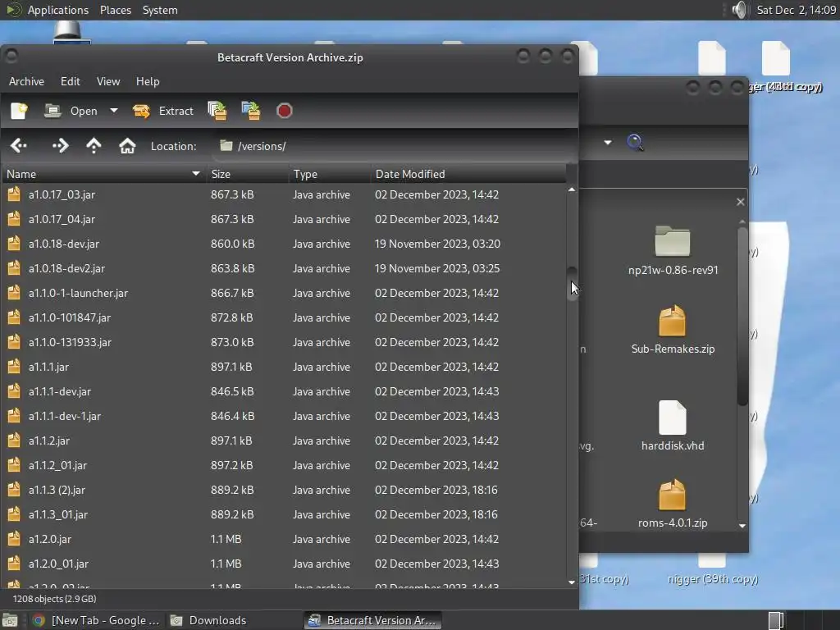Click the Add files icon
840x630 pixels.
[x=217, y=111]
